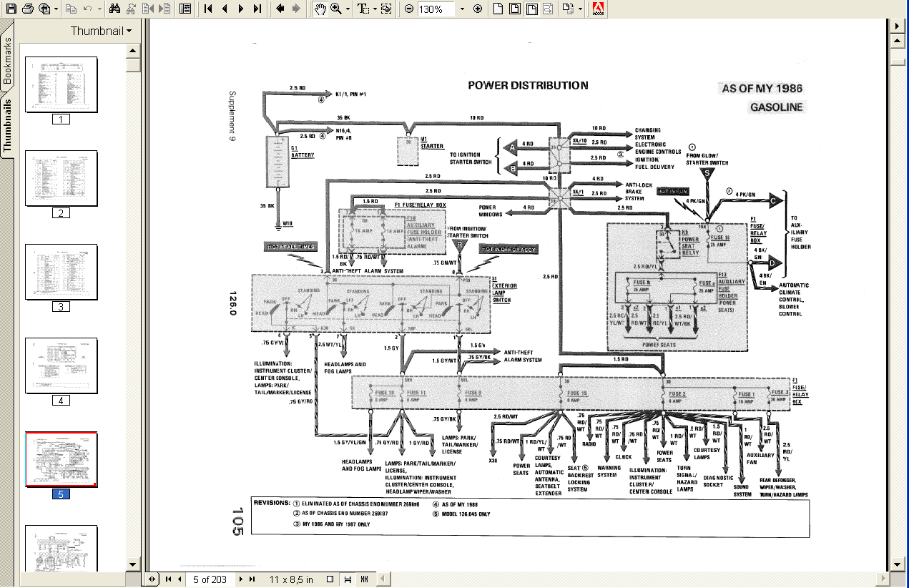
Task: Open the zoom tool options arrow
Action: tap(348, 9)
